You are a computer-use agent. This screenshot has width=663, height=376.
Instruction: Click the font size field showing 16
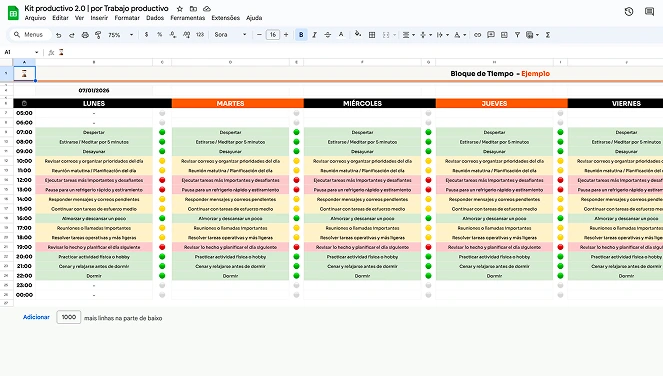[273, 35]
